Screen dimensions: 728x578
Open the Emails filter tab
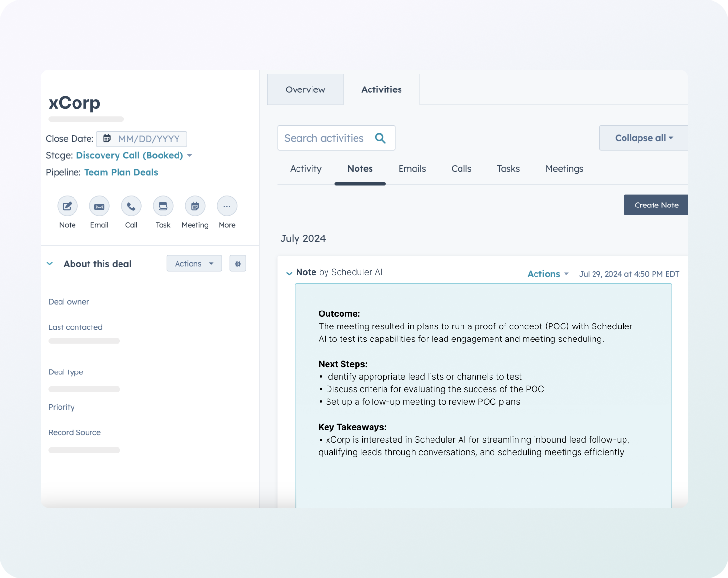point(412,169)
